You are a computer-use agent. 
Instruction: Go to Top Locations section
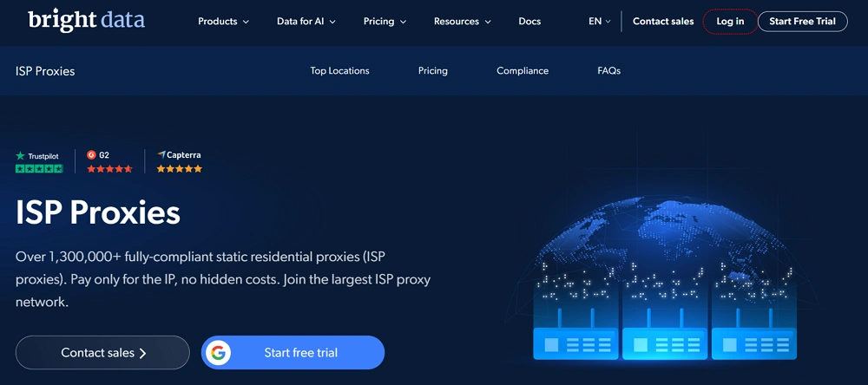tap(340, 71)
